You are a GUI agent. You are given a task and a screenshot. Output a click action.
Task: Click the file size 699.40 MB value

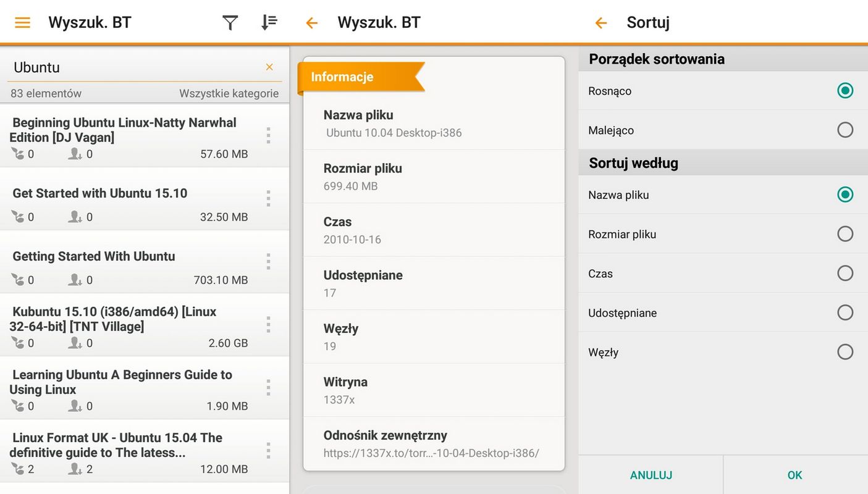(350, 186)
